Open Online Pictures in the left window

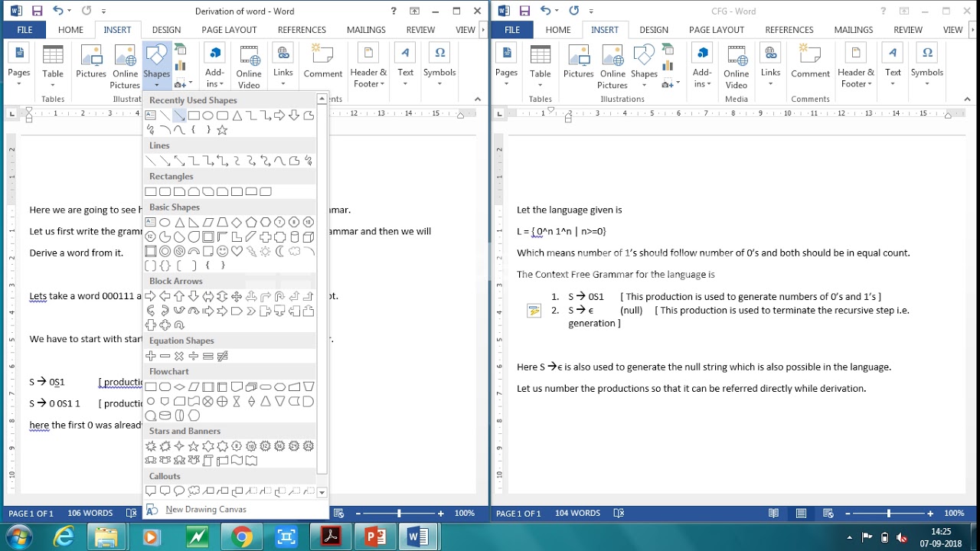[x=126, y=67]
